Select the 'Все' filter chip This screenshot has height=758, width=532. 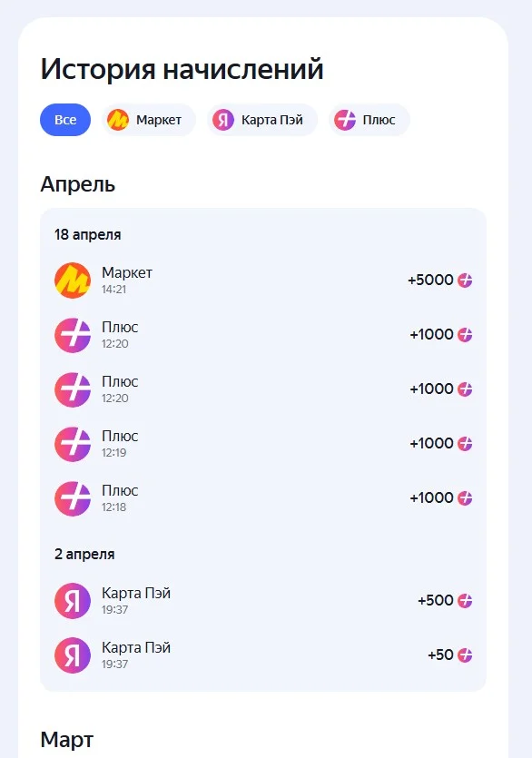(65, 120)
